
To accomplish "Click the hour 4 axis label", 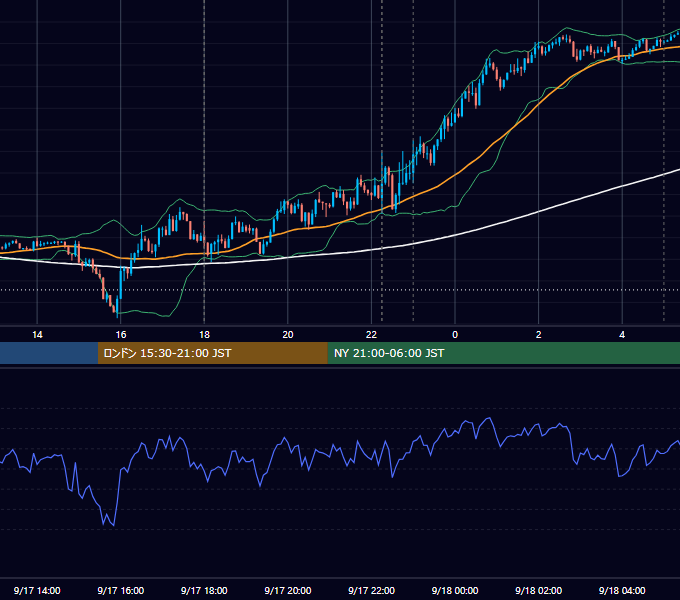I will point(622,335).
